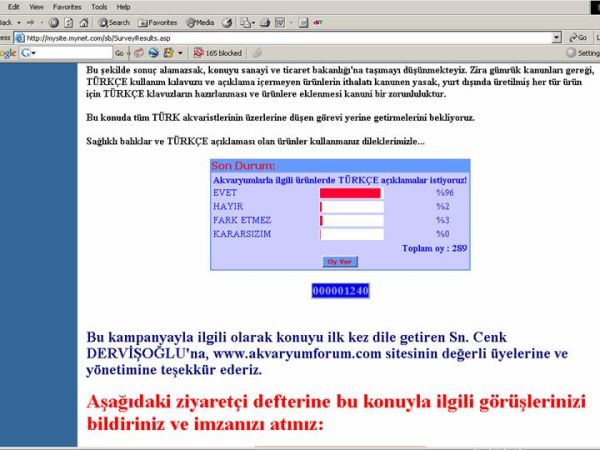The width and height of the screenshot is (600, 450).
Task: Click the Google toolbar Go button
Action: (119, 53)
